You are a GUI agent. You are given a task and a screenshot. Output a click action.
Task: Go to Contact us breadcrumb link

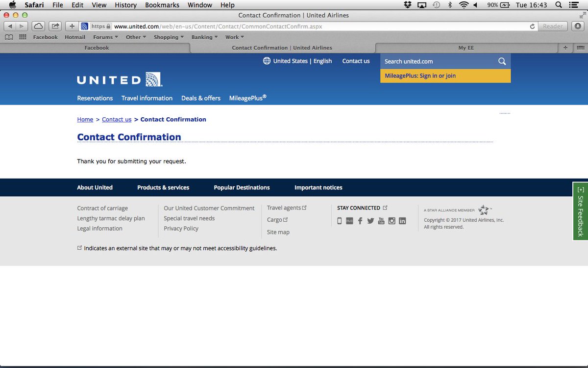point(117,120)
